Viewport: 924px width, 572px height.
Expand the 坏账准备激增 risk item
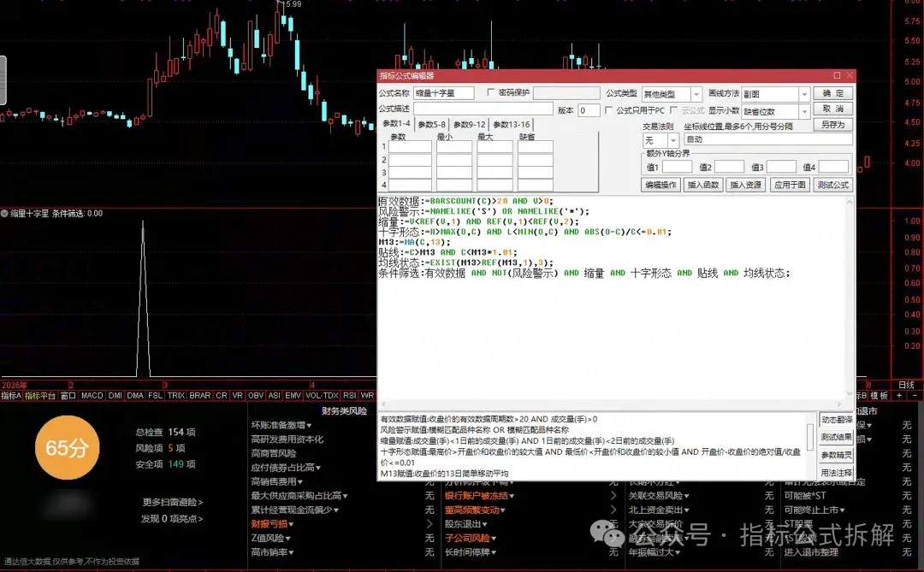pos(281,425)
